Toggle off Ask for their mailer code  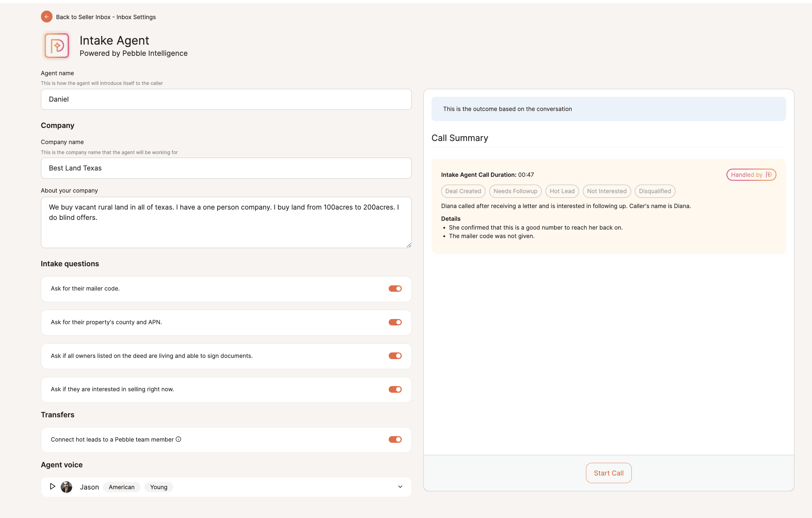point(395,288)
